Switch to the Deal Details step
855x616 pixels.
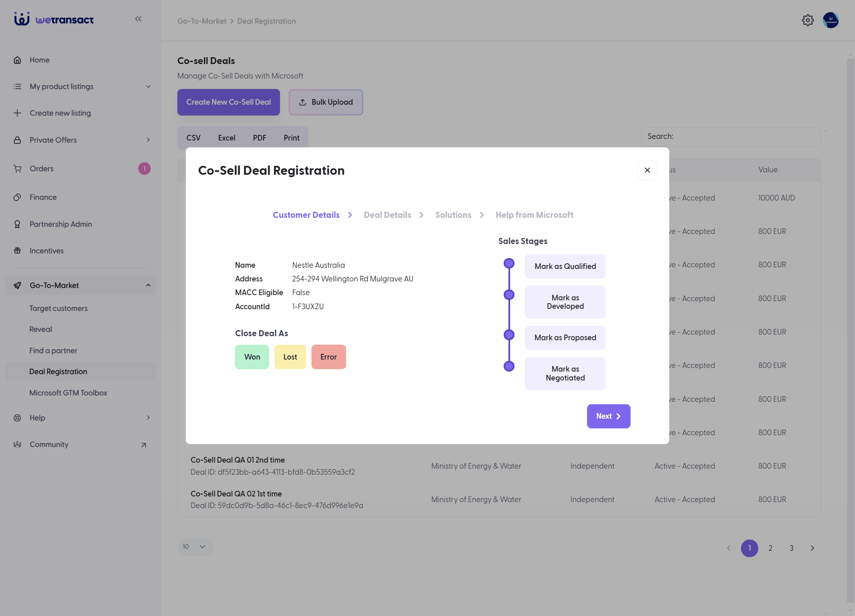pyautogui.click(x=387, y=215)
